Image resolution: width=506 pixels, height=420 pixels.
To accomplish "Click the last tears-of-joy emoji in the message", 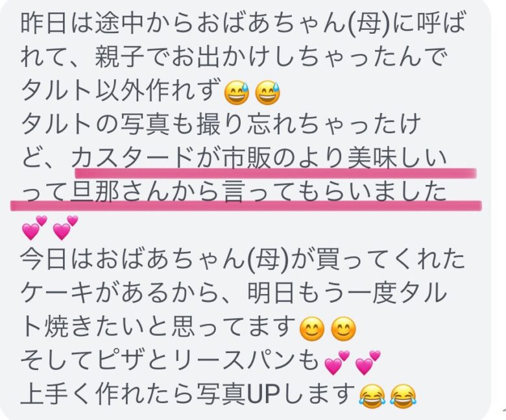I will 404,397.
